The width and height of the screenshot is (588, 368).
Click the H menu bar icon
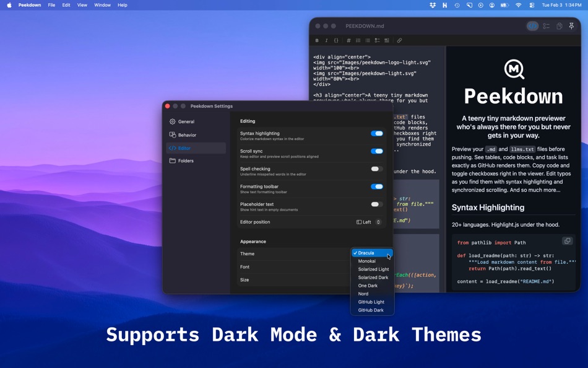coord(445,5)
